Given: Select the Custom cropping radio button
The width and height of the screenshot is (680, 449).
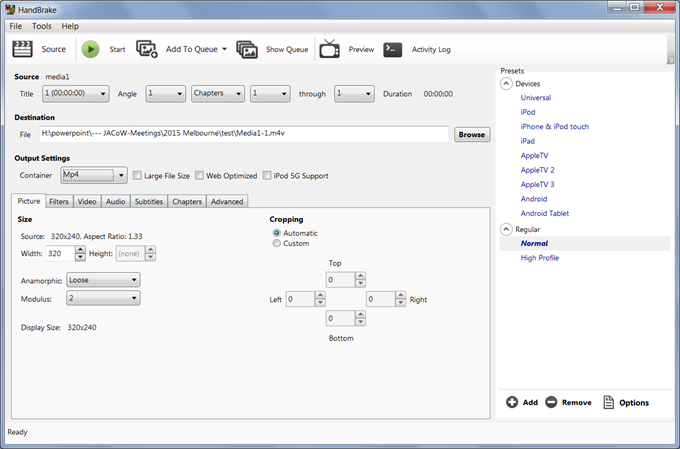Looking at the screenshot, I should tap(277, 243).
